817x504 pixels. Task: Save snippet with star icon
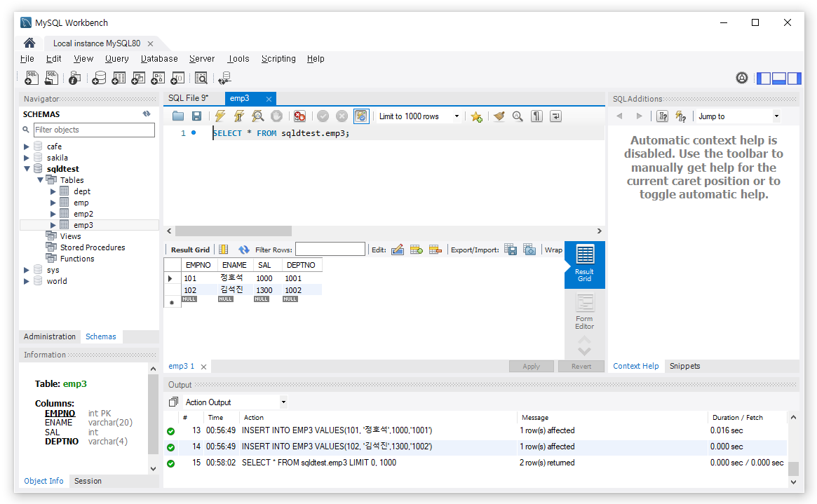[x=476, y=116]
